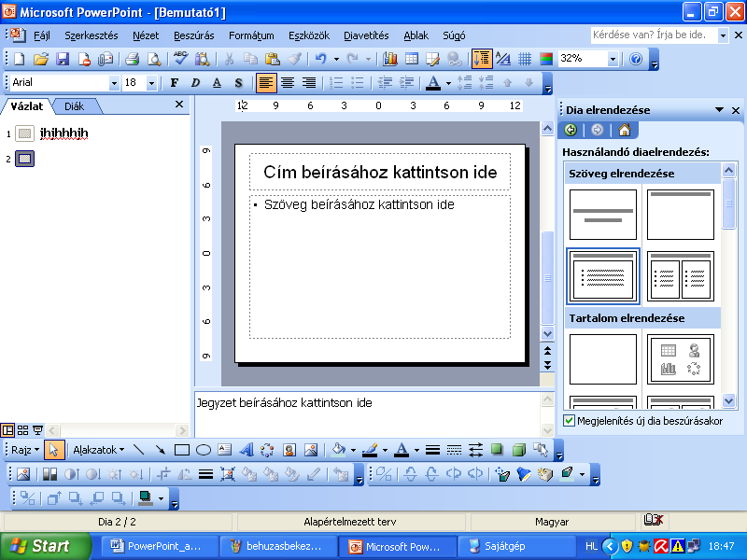Screen dimensions: 747x560
Task: Open the Diavetítés menu
Action: click(366, 35)
